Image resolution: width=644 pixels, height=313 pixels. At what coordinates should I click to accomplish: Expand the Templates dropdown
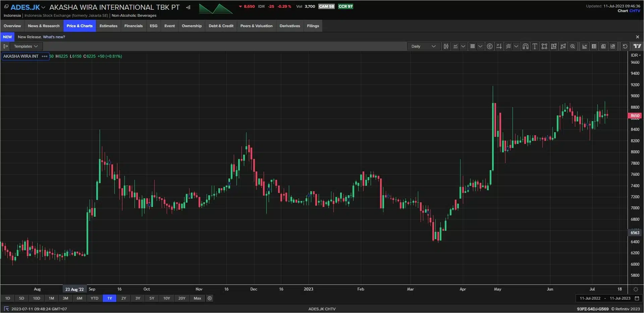coord(26,46)
